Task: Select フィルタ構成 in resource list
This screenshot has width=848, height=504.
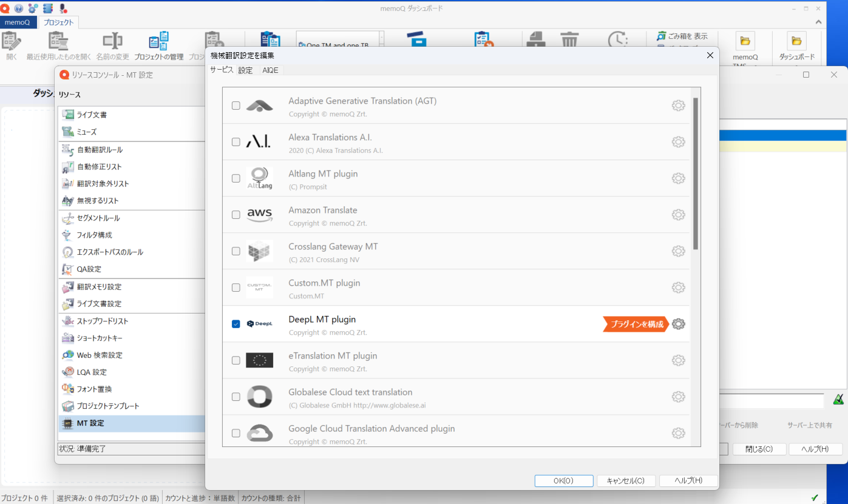Action: pyautogui.click(x=132, y=235)
